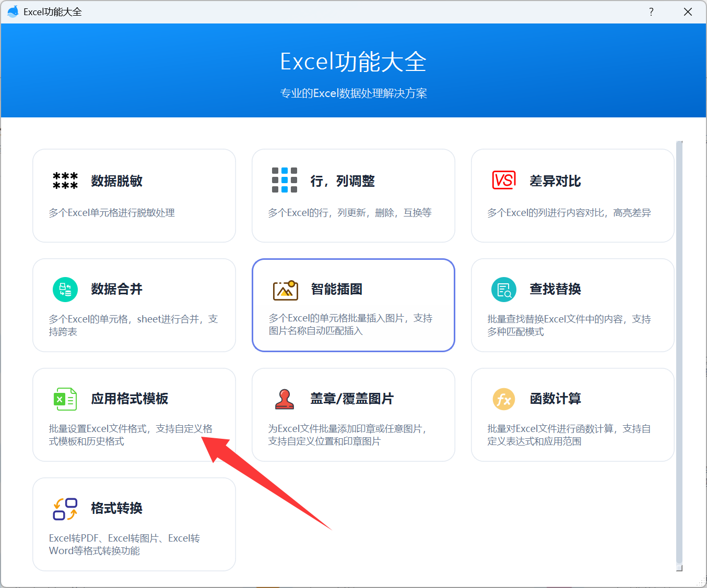The height and width of the screenshot is (588, 707).
Task: Click the subtitle 专业的Excel数据处理解决方案
Action: pos(353,93)
